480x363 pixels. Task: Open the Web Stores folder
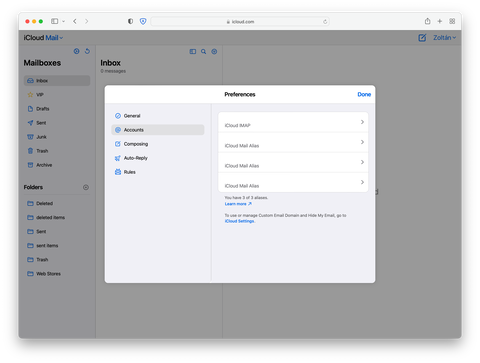(57, 273)
